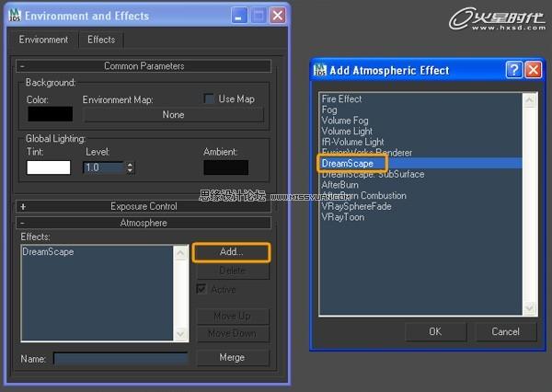Click the Level spinner arrows
Viewport: 552px width, 392px height.
pyautogui.click(x=130, y=167)
